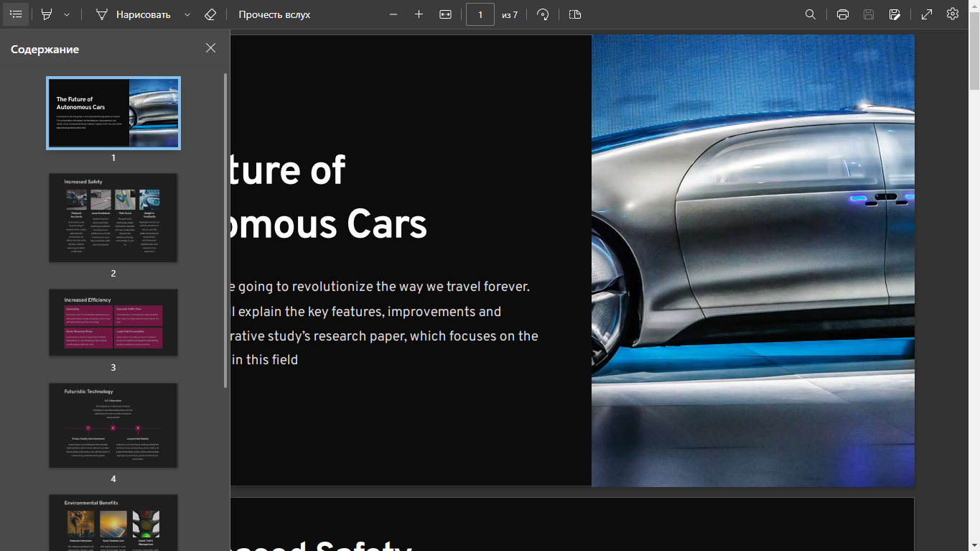Rotate the document using the rotate icon
The height and width of the screenshot is (551, 980).
pos(543,14)
